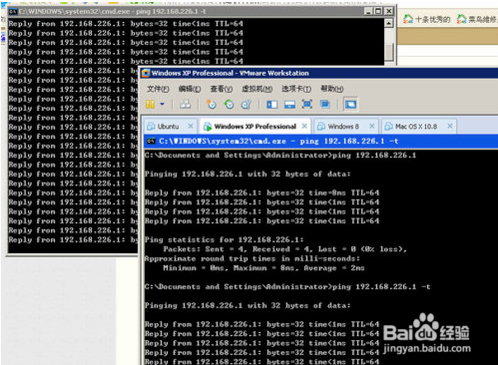Take a snapshot of this virtual machine

click(211, 104)
